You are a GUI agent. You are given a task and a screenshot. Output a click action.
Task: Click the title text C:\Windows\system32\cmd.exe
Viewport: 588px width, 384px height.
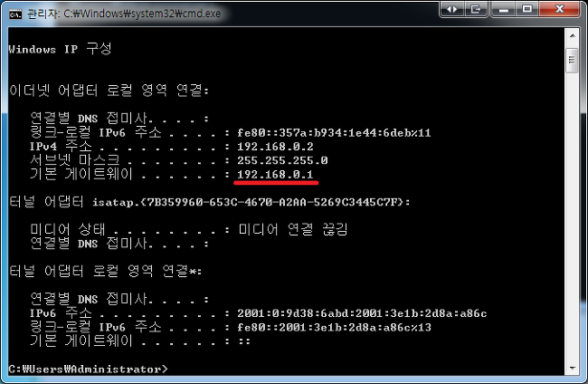tap(142, 14)
